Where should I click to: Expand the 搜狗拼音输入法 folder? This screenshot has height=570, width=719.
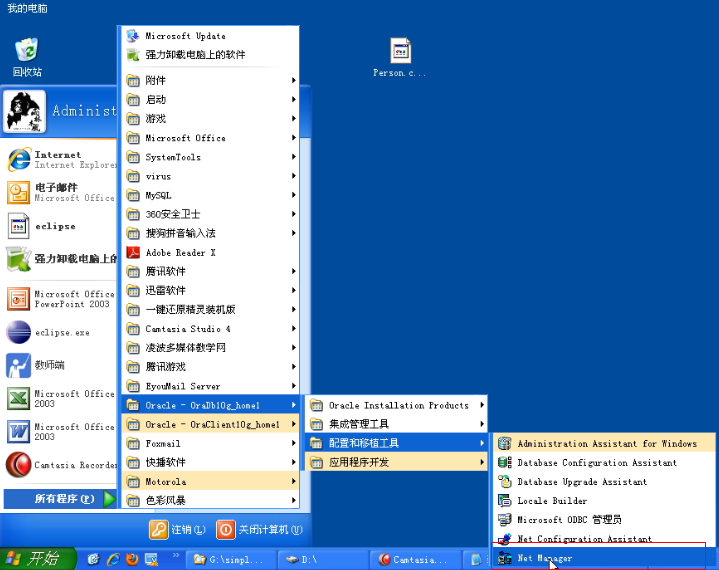tap(210, 233)
